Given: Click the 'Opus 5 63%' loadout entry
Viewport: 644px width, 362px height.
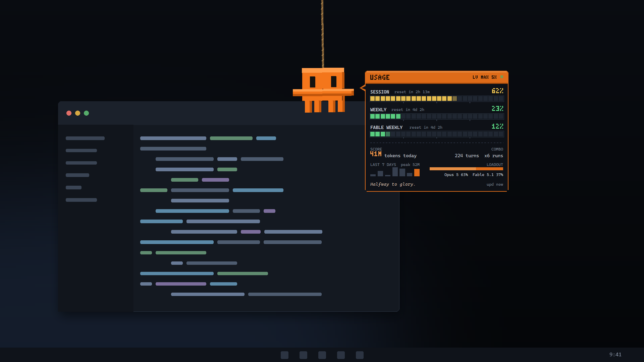Looking at the screenshot, I should click(x=456, y=175).
